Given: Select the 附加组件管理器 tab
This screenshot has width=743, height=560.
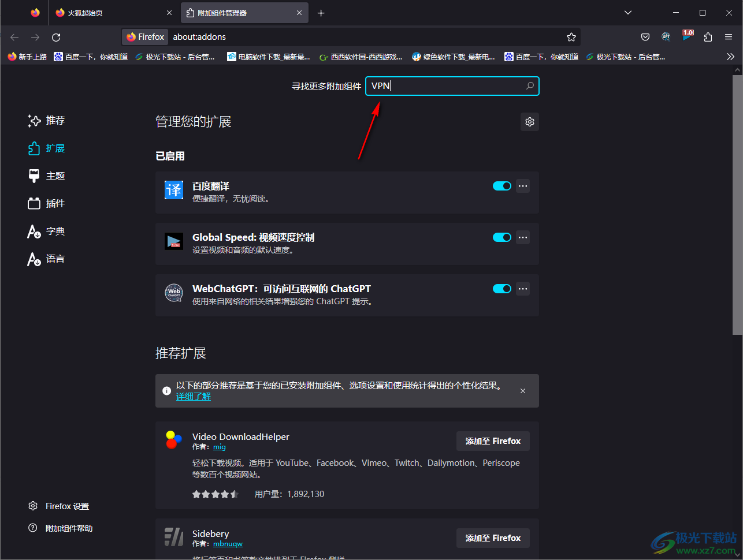Looking at the screenshot, I should [x=245, y=13].
